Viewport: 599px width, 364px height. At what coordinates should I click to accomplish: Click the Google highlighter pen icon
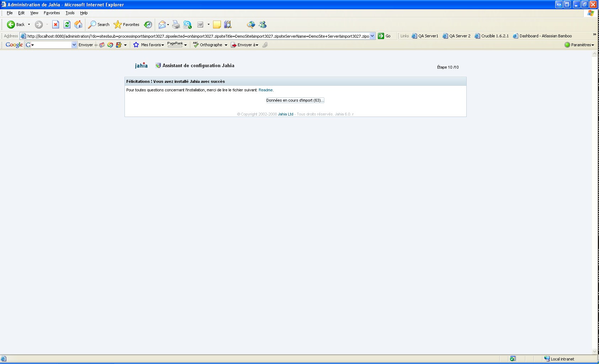pyautogui.click(x=265, y=45)
